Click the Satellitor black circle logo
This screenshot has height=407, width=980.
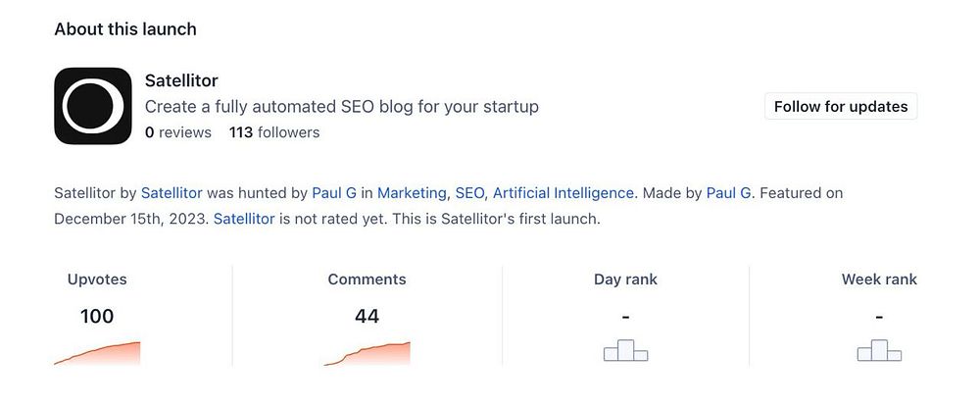pyautogui.click(x=93, y=106)
